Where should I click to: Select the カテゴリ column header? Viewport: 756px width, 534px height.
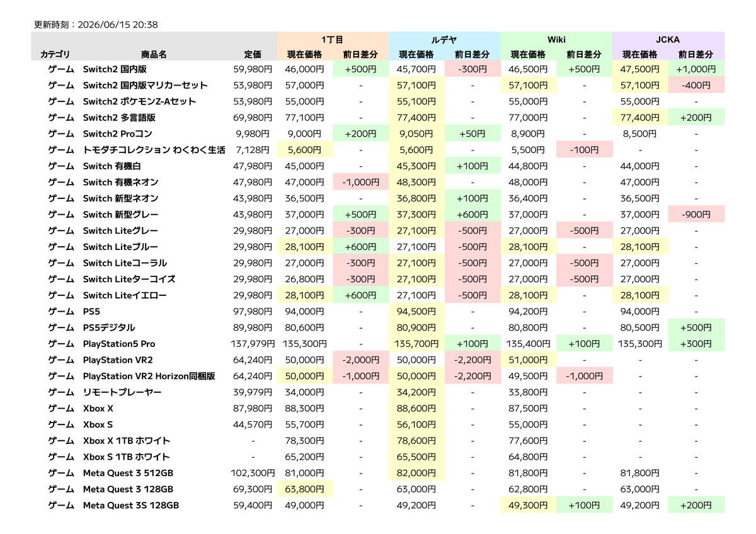click(55, 55)
